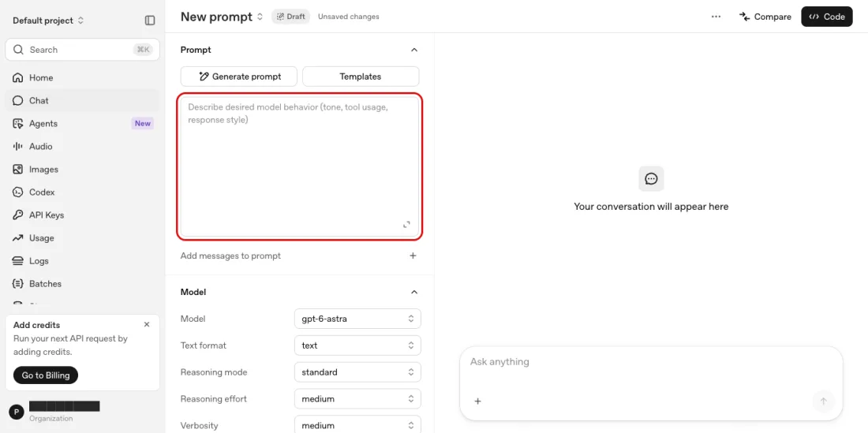Screen dimensions: 868x433
Task: Click the plus attach icon in chat box
Action: click(x=477, y=401)
